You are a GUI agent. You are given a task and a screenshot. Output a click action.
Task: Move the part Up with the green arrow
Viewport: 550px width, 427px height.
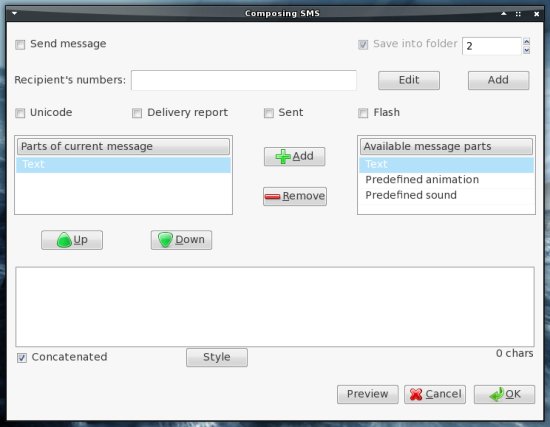click(72, 240)
